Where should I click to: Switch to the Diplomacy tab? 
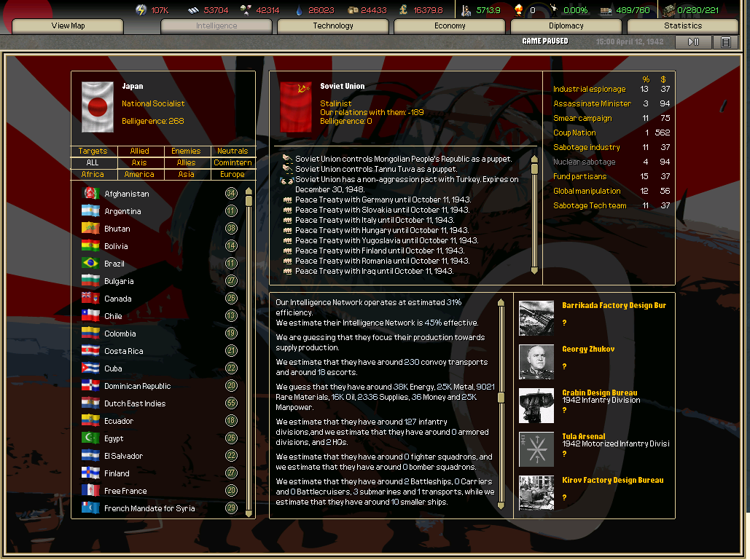pyautogui.click(x=566, y=26)
